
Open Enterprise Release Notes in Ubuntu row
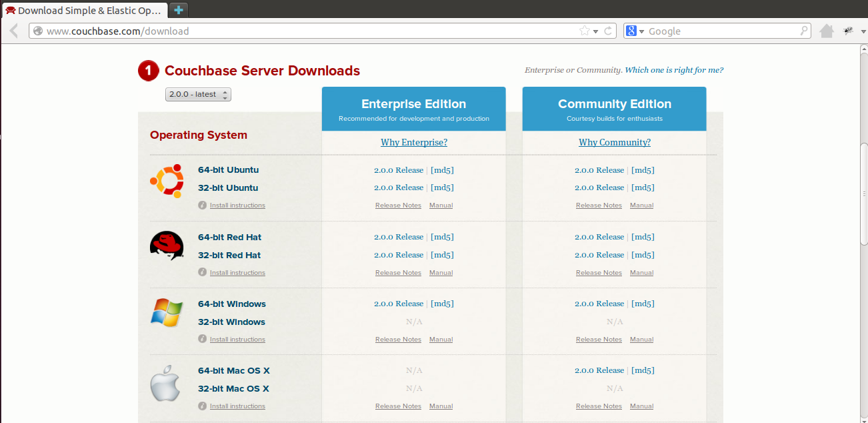pos(398,205)
